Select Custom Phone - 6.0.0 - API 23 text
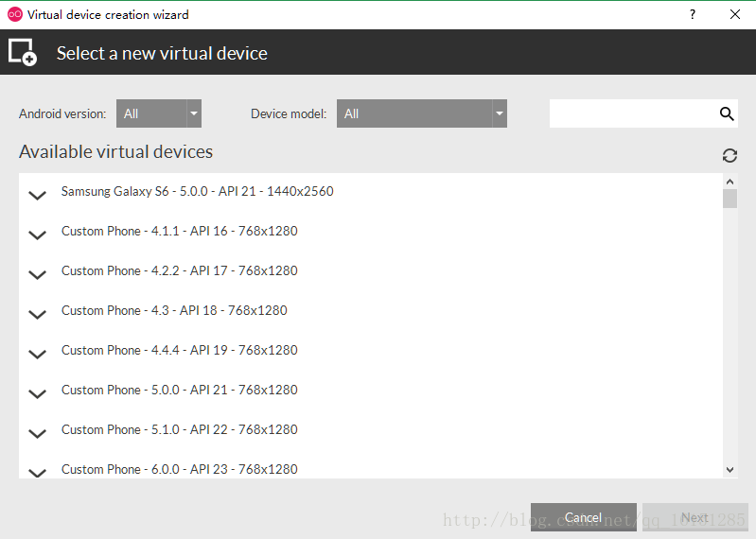This screenshot has height=539, width=756. (180, 469)
